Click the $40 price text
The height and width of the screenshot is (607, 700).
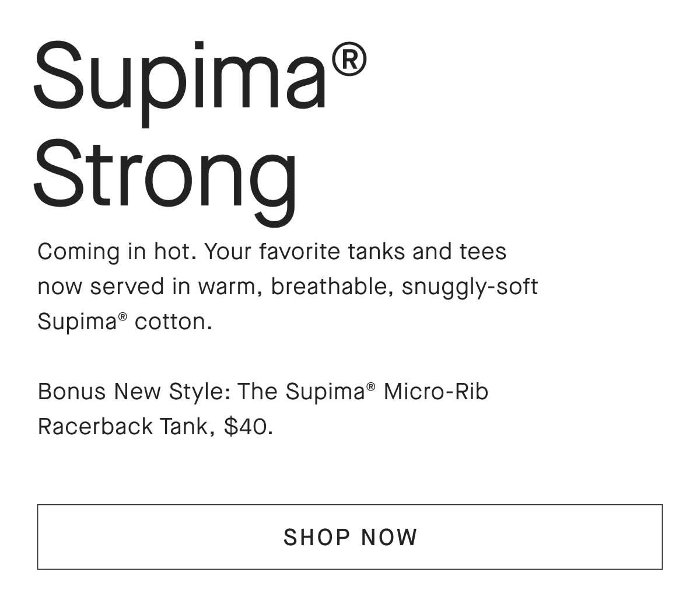tap(248, 426)
